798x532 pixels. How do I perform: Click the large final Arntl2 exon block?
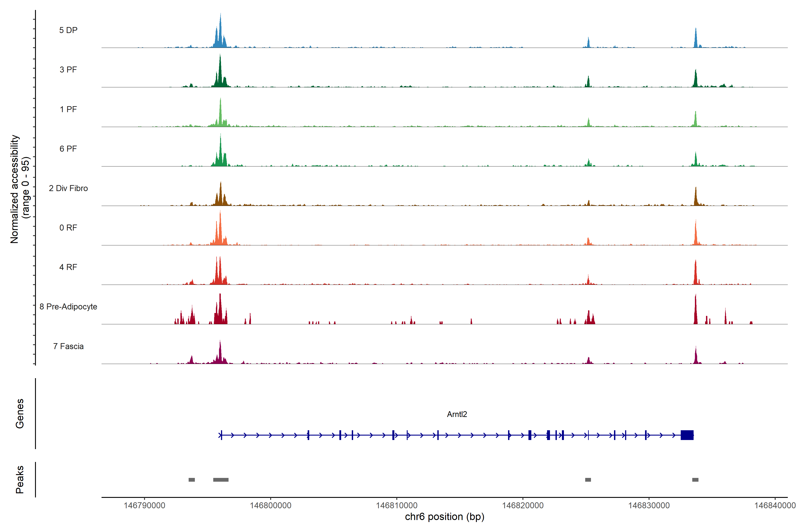pyautogui.click(x=687, y=435)
